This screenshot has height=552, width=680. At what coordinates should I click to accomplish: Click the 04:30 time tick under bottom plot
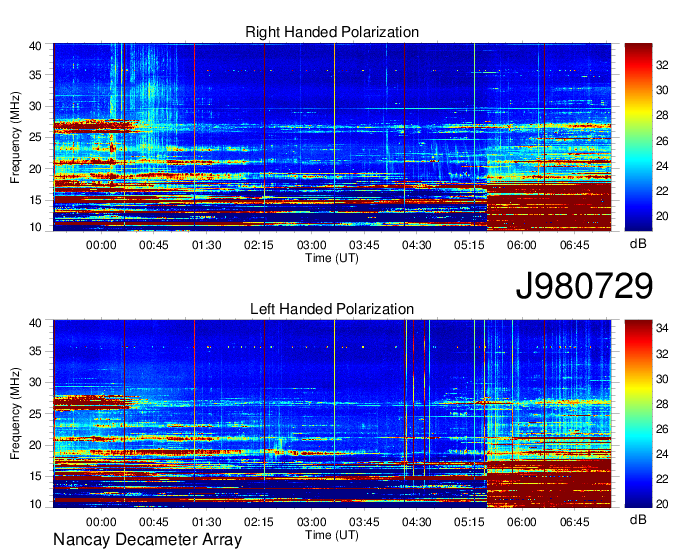(x=416, y=522)
